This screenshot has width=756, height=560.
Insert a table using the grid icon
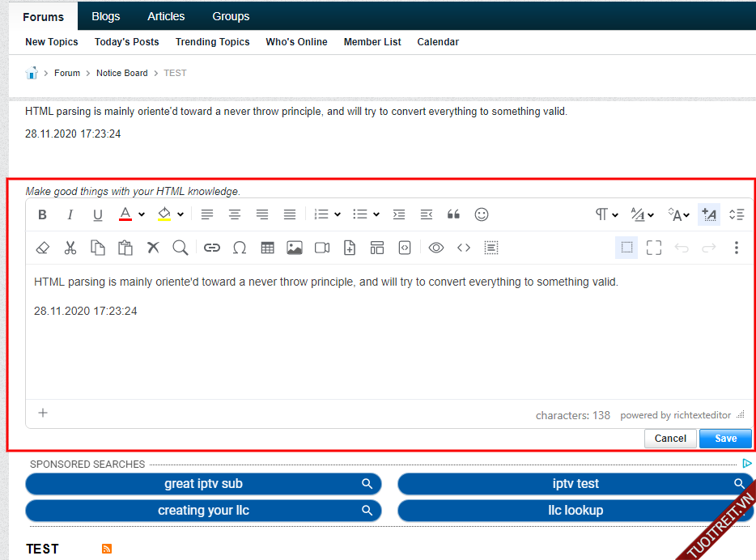tap(267, 248)
